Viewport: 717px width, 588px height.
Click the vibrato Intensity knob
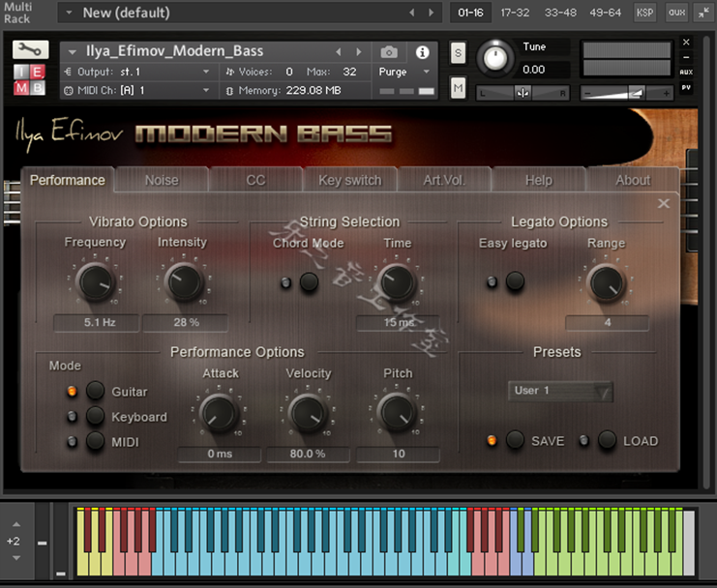click(x=184, y=281)
